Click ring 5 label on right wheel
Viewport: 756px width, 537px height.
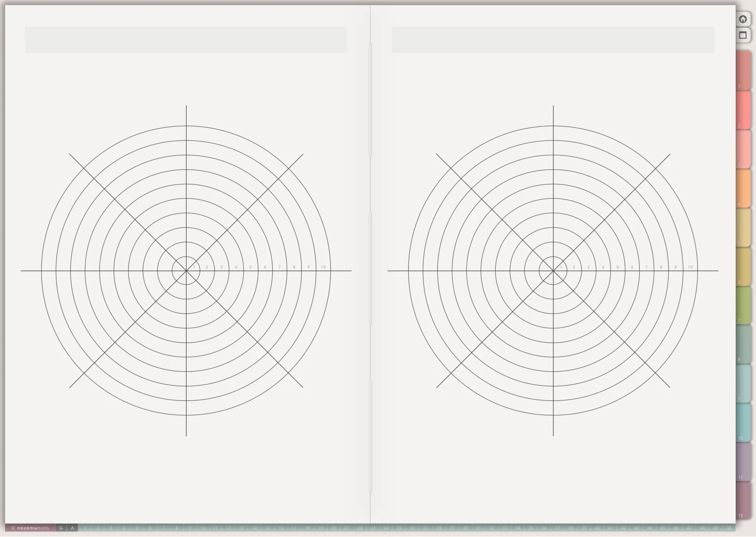tap(617, 267)
